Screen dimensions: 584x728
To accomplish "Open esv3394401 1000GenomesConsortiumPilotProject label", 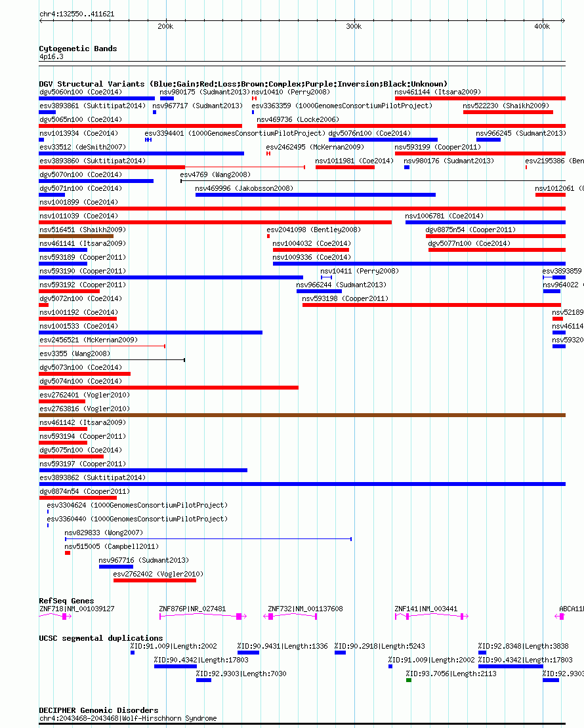I will (235, 133).
